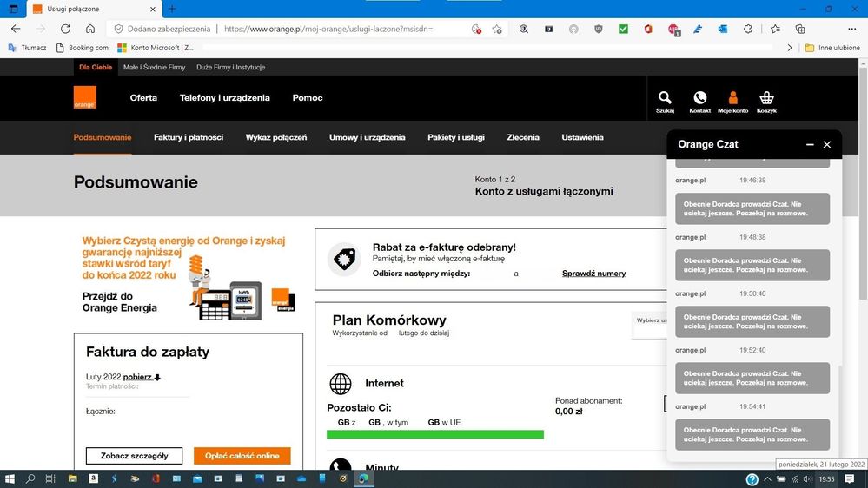
Task: Switch to Wykaz połączeń tab
Action: point(276,137)
